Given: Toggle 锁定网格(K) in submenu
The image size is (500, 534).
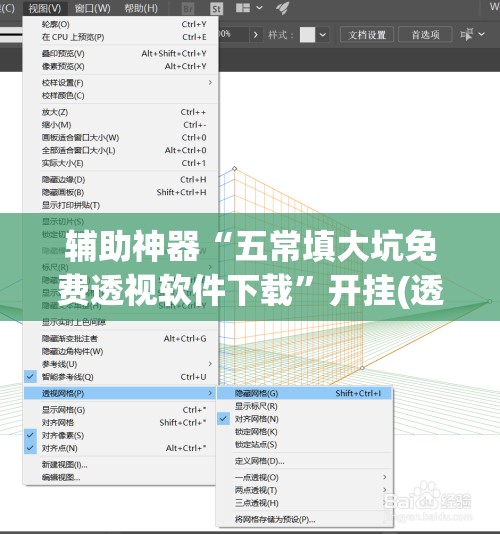Looking at the screenshot, I should pos(304,432).
